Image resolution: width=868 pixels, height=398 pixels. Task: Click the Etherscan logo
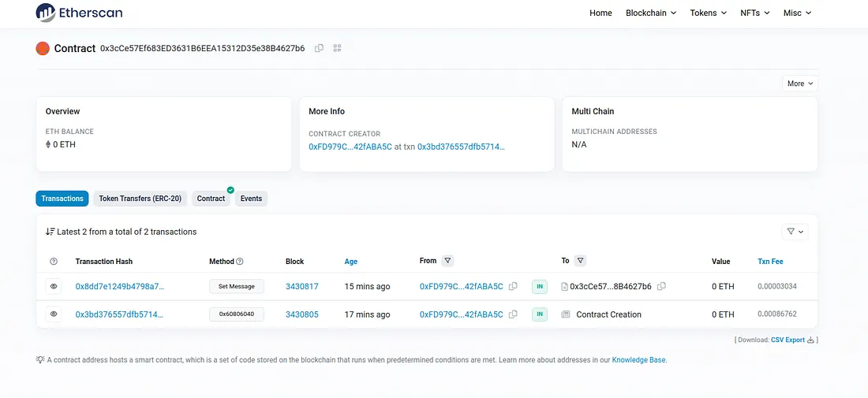79,13
